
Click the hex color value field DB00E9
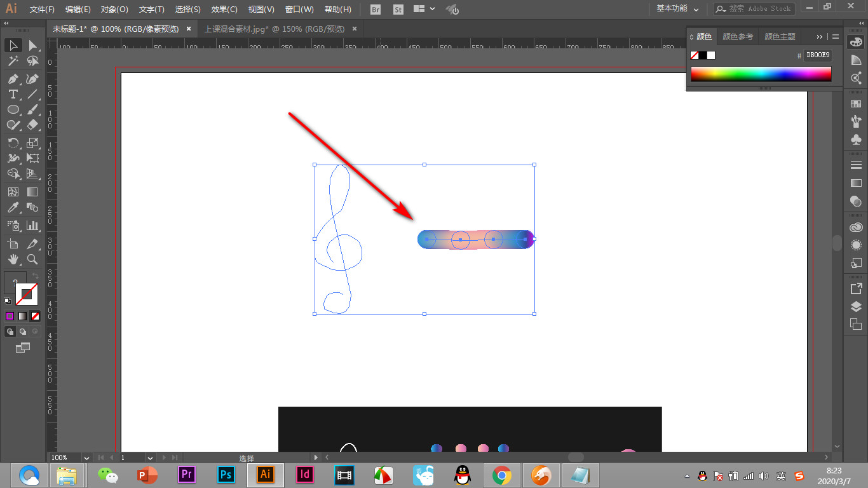coord(817,55)
